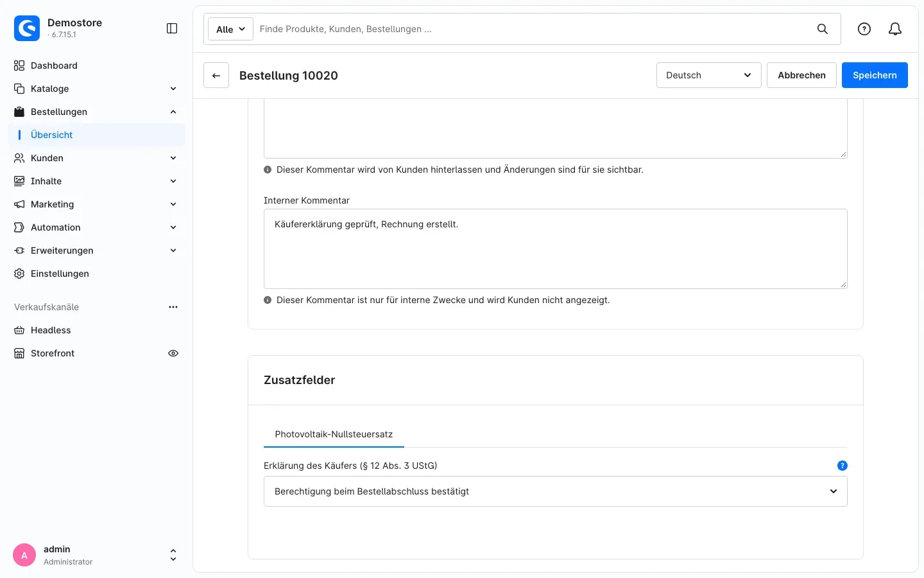Open the Erklärung des Käufers dropdown
Viewport: 924px width, 578px height.
click(555, 491)
